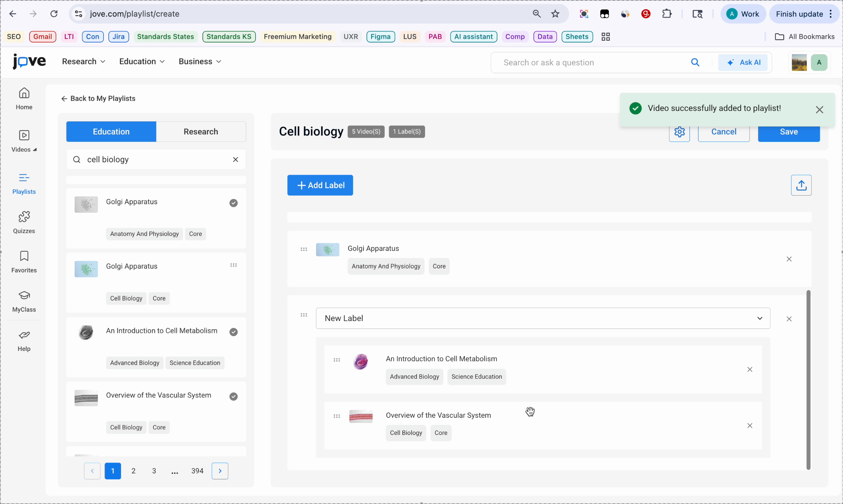Click the Add Label button

320,185
